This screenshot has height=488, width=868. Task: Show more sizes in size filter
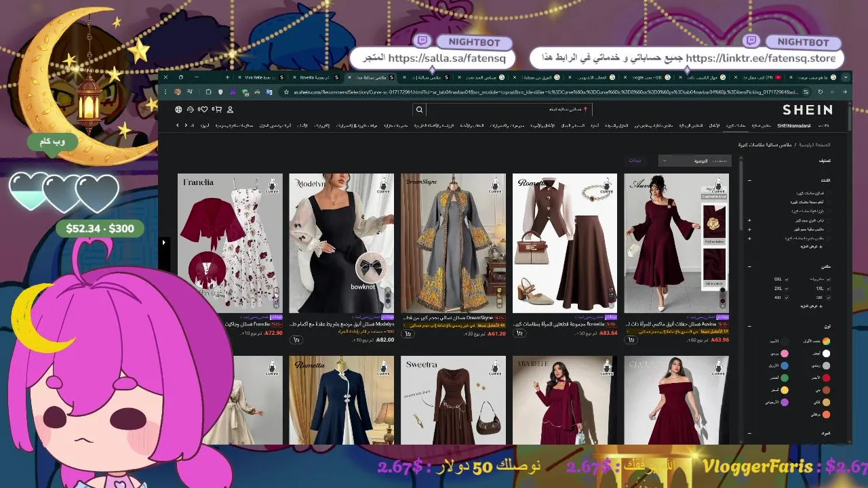pos(811,306)
